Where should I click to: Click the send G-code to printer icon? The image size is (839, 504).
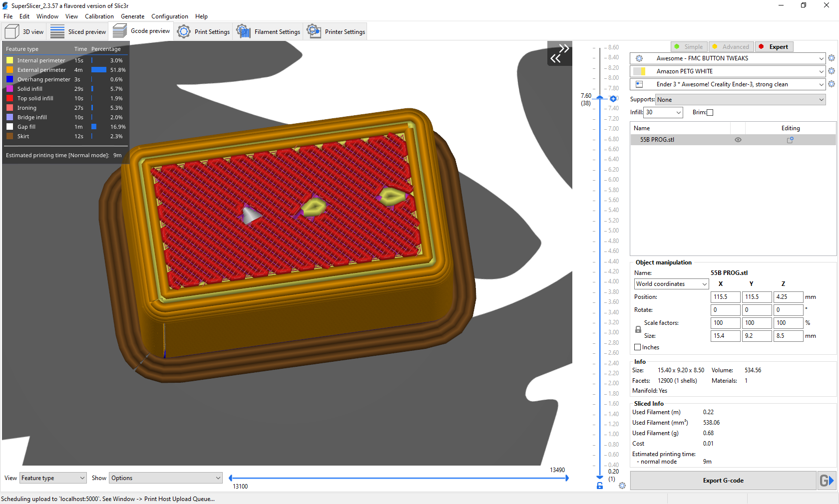(x=827, y=481)
